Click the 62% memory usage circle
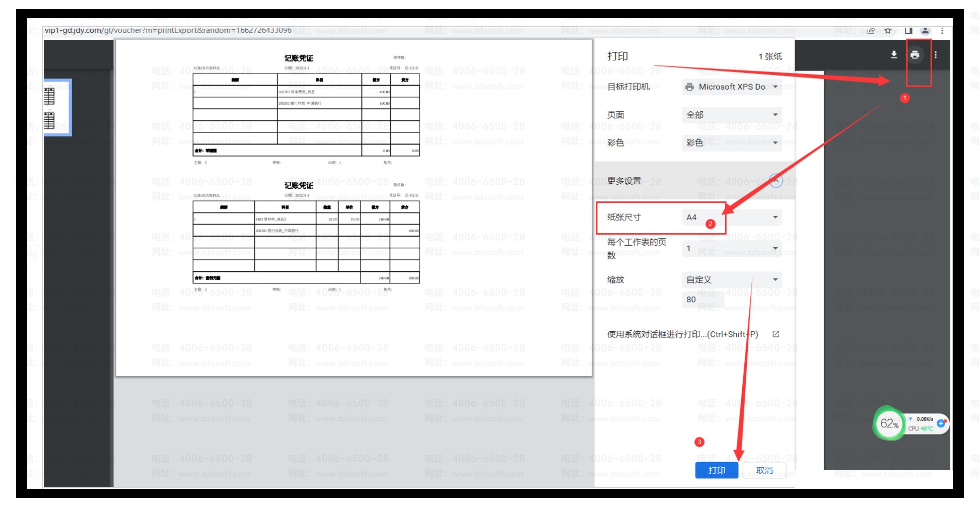 (889, 423)
